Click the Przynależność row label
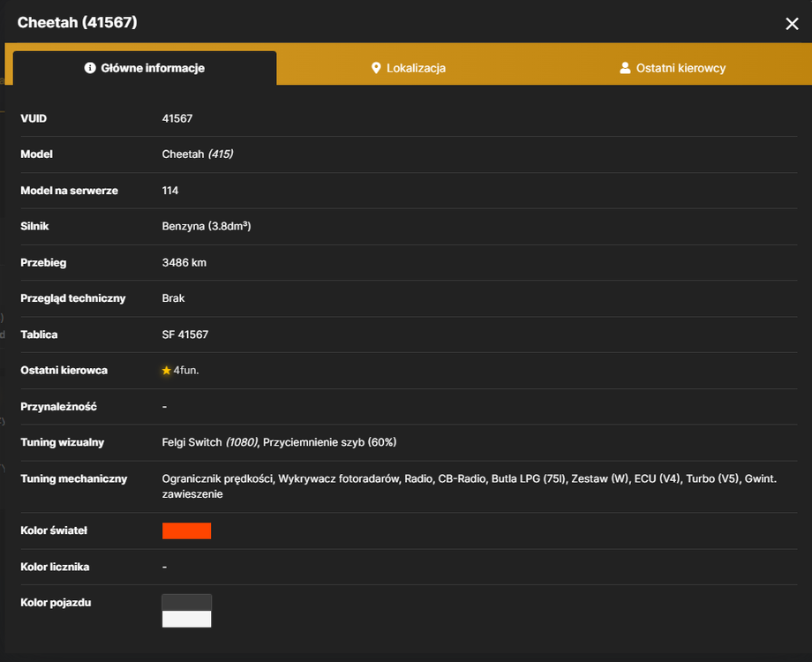The image size is (812, 662). coord(58,407)
